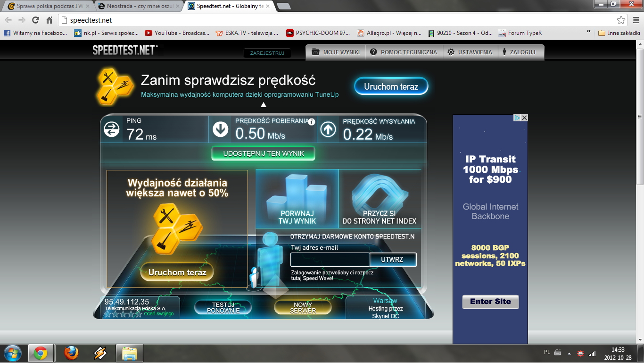Open the Windows Start menu
This screenshot has width=644, height=363.
click(12, 353)
